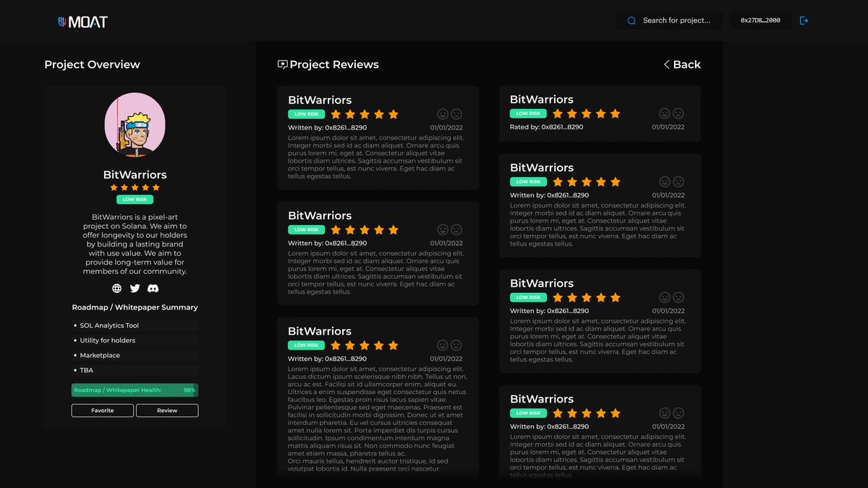Click happy face on second left-column review
Screen dimensions: 868x488
point(443,230)
